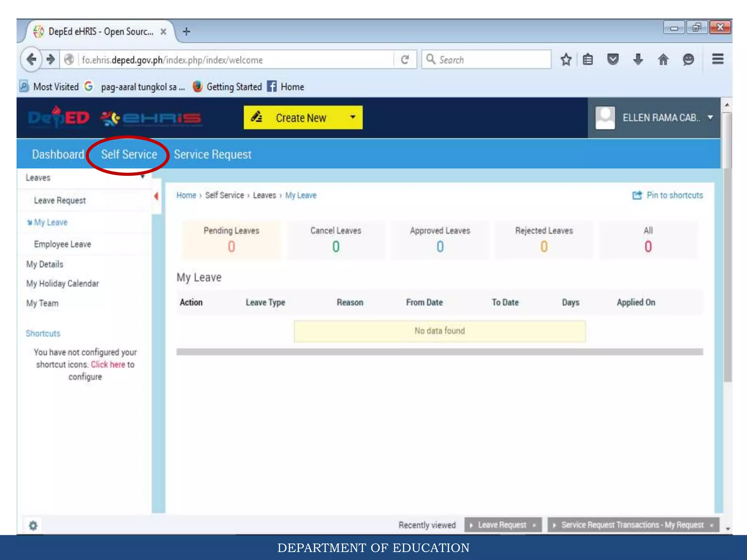The width and height of the screenshot is (747, 560).
Task: Open the browser downloads arrow icon
Action: (638, 59)
